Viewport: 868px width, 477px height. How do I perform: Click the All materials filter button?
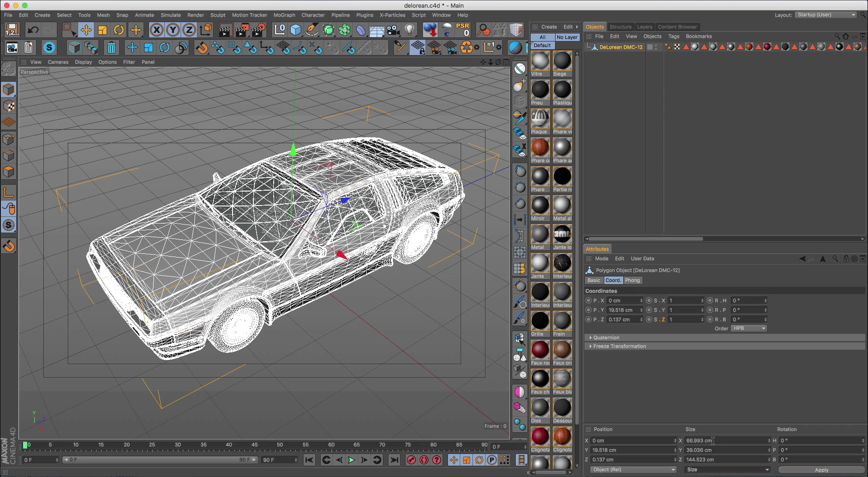click(542, 37)
